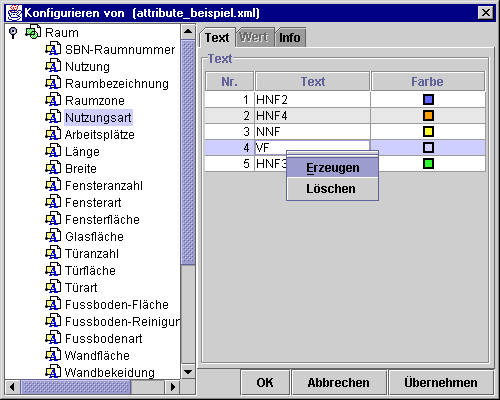
Task: Click the Wandbekleidung attribute icon
Action: coord(53,372)
